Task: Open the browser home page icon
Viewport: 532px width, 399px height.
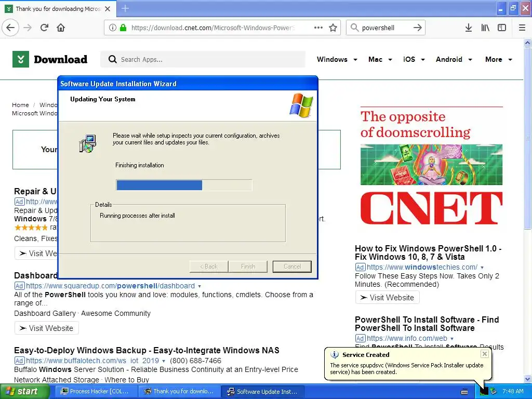Action: pyautogui.click(x=61, y=28)
